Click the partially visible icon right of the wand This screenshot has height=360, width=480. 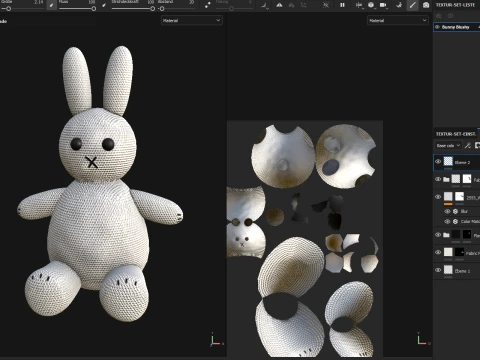477,145
